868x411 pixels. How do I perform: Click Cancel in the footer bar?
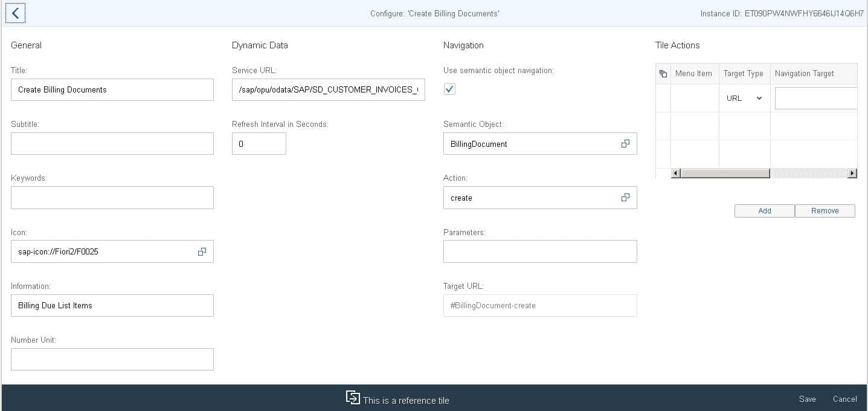click(x=844, y=399)
